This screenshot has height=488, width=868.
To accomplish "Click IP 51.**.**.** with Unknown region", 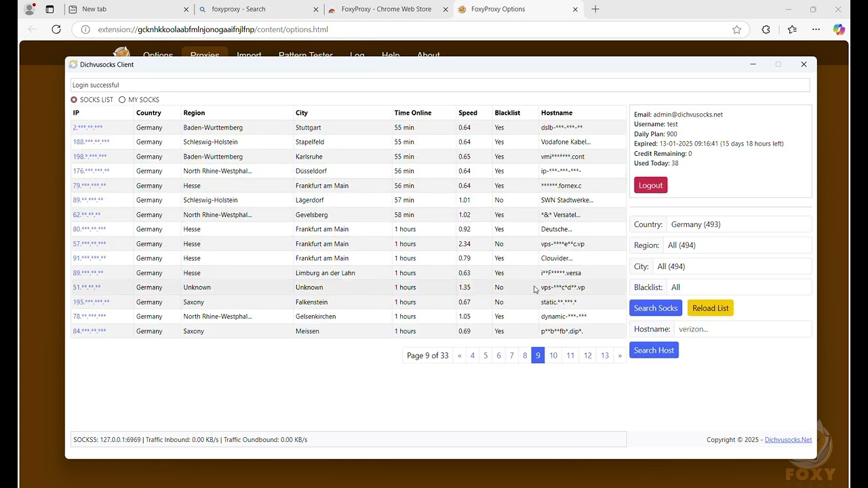I will click(x=87, y=287).
